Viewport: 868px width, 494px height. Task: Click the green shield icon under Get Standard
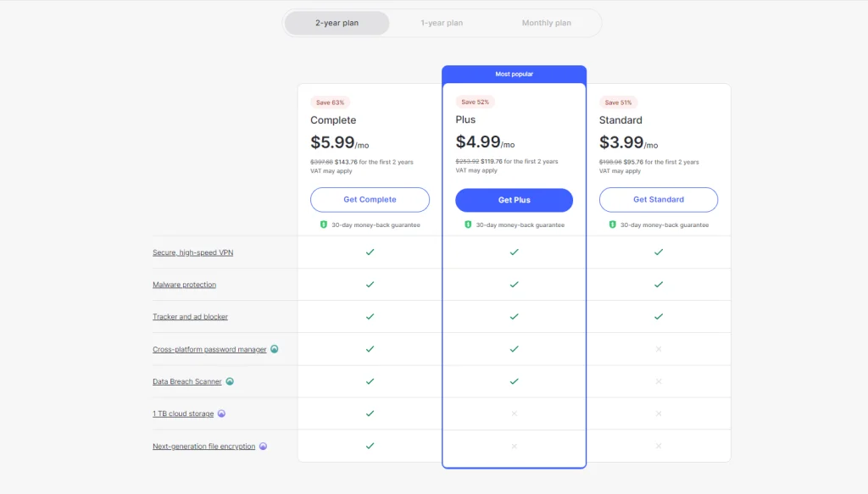pyautogui.click(x=612, y=225)
